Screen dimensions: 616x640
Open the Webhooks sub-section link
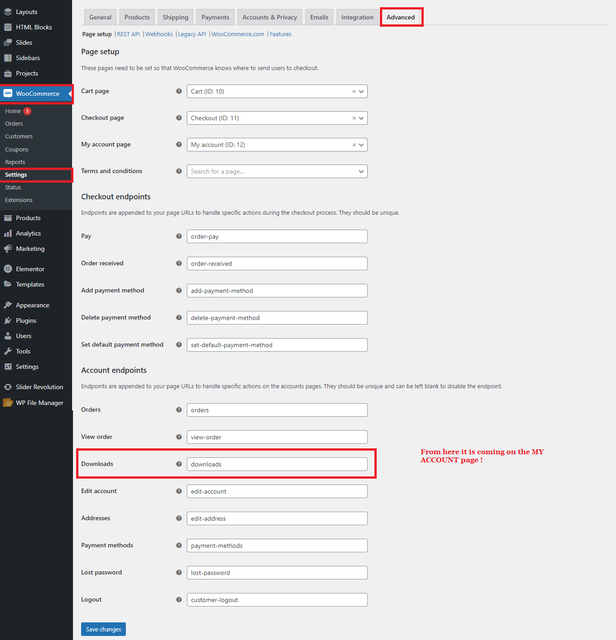coord(159,34)
